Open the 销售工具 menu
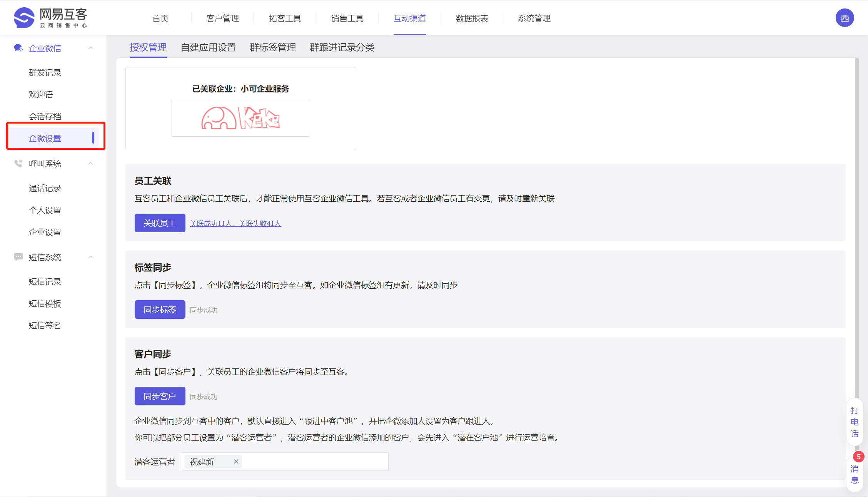The image size is (868, 497). tap(347, 18)
